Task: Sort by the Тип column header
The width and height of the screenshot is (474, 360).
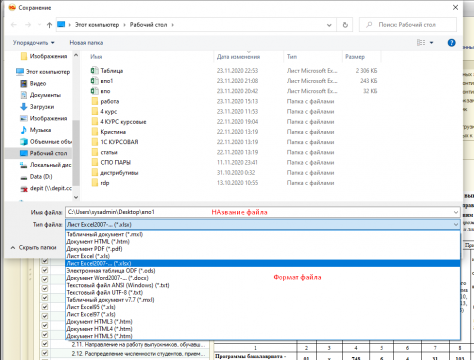Action: tap(292, 57)
